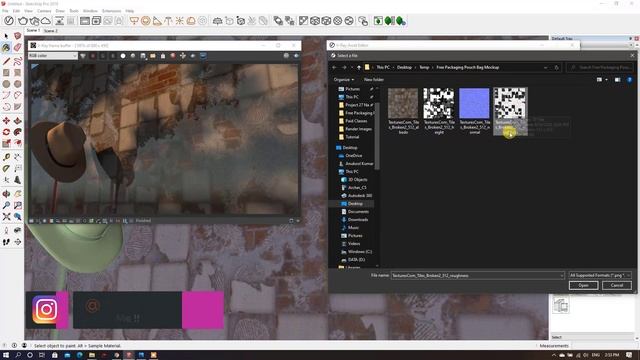The width and height of the screenshot is (640, 360).
Task: Select the Tape Measure tool
Action: (x=6, y=157)
